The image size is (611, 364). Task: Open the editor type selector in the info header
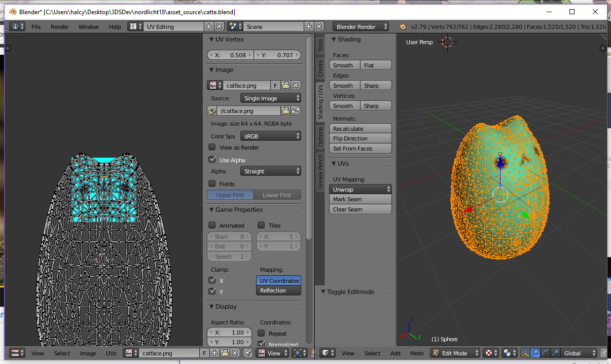click(x=17, y=26)
